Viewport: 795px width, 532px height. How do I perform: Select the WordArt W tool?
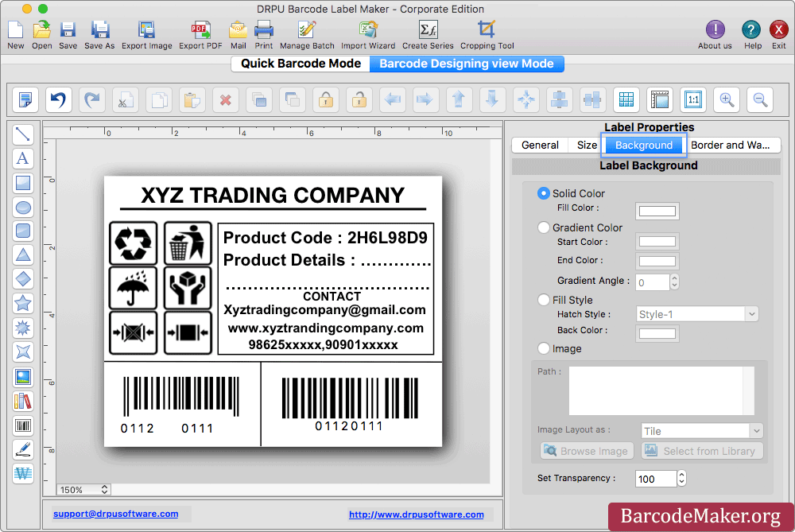point(23,473)
